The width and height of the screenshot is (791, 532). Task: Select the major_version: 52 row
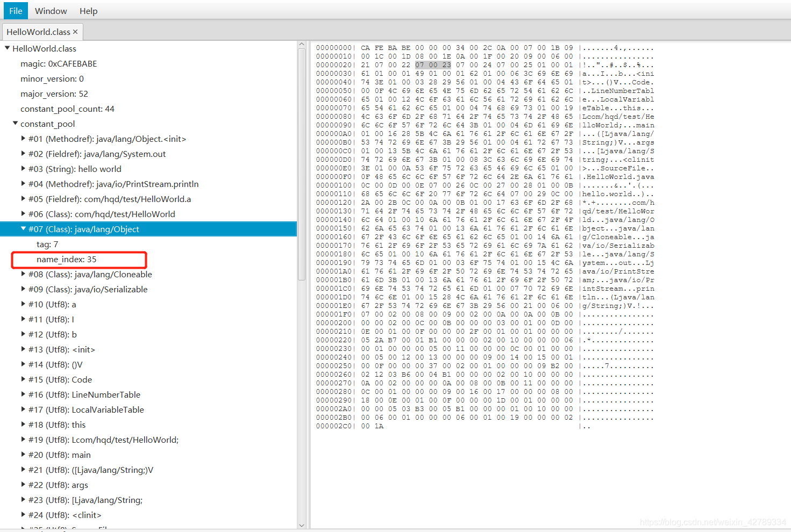(x=148, y=94)
